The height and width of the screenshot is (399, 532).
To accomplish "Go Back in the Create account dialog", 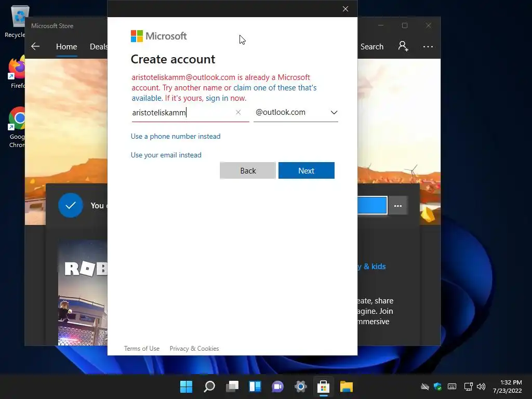I will 248,170.
